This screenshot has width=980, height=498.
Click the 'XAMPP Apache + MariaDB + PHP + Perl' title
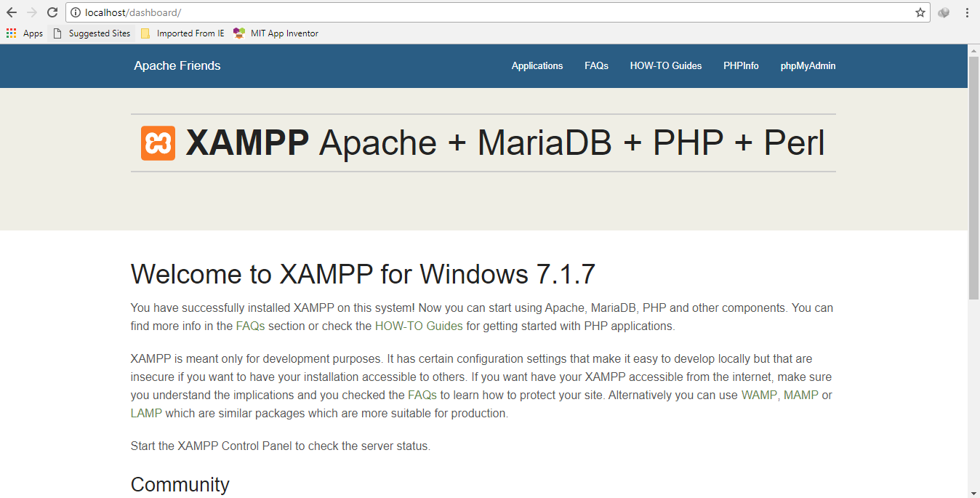(505, 143)
